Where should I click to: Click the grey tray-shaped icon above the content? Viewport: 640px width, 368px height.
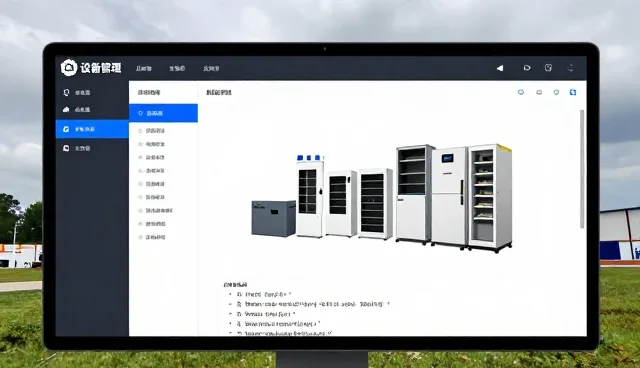[539, 93]
